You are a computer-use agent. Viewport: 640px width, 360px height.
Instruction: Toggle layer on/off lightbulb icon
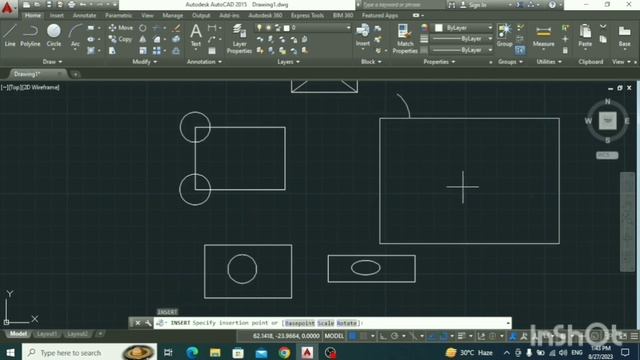coord(259,28)
